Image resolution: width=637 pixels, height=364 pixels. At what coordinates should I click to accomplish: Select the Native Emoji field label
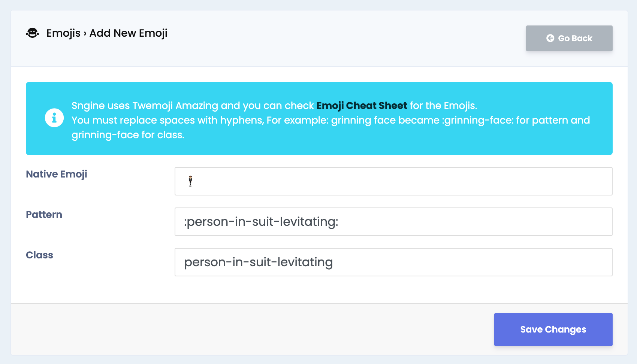pyautogui.click(x=57, y=174)
